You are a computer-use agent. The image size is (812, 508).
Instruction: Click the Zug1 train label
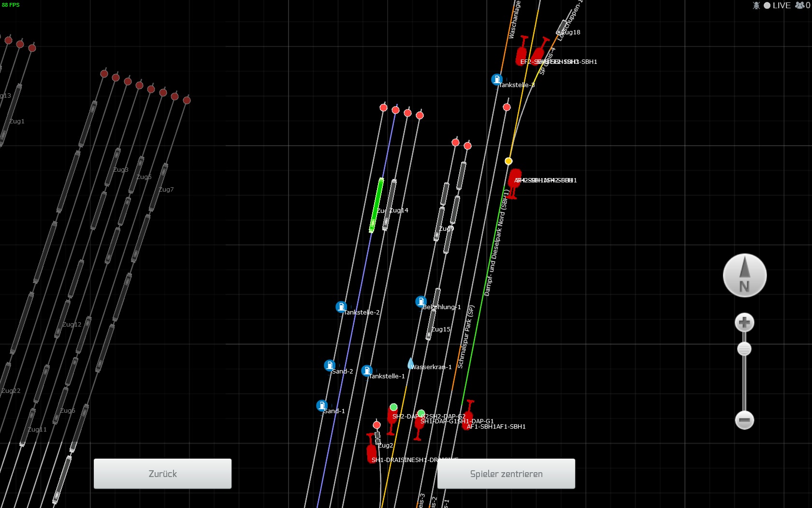[17, 121]
